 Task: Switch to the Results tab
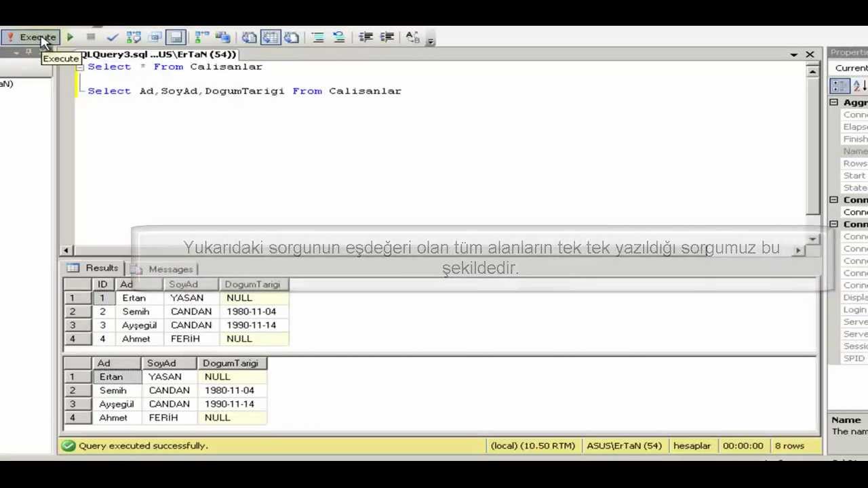point(95,268)
